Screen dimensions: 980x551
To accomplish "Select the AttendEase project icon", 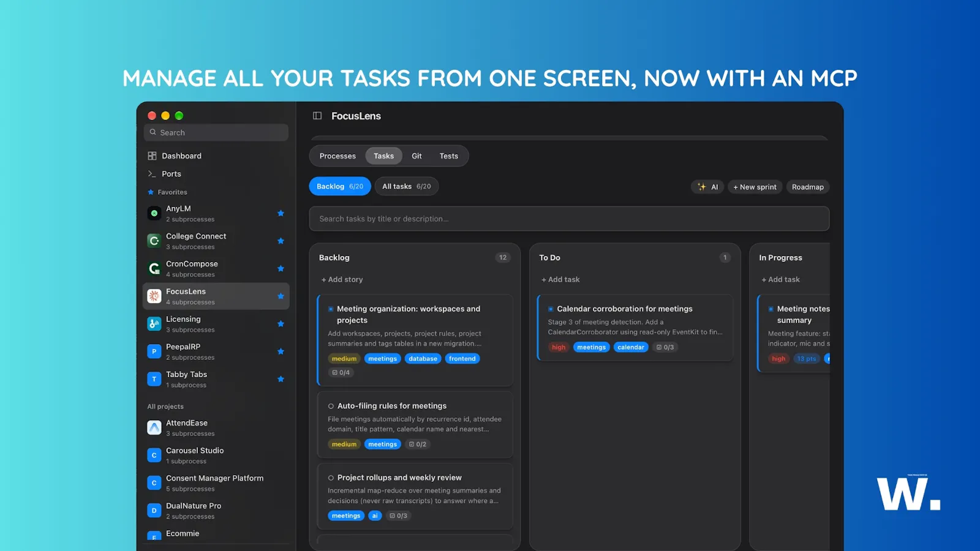I will pos(154,427).
